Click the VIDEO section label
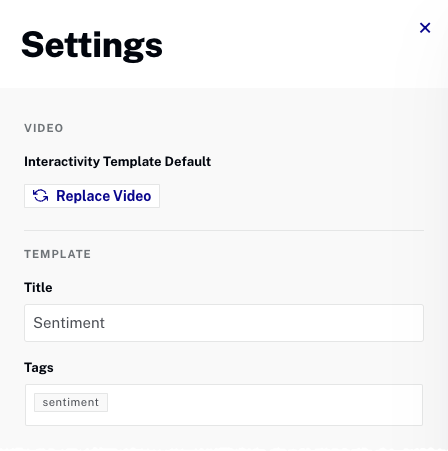The image size is (448, 451). (x=44, y=128)
